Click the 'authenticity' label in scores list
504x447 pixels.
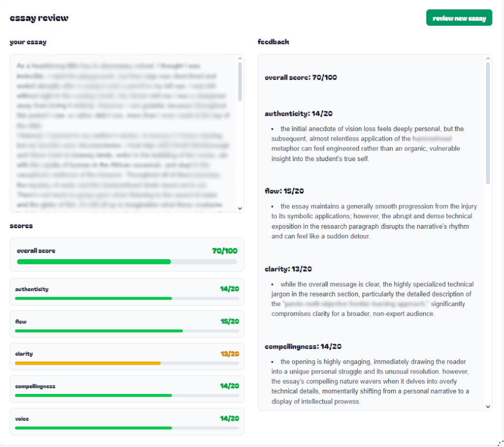[x=32, y=289]
